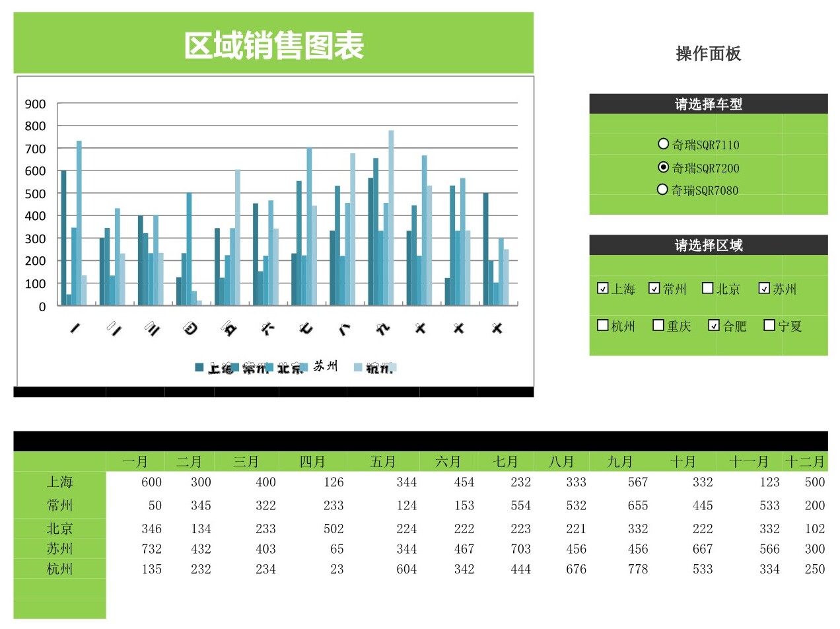840x629 pixels.
Task: Select the 苏州 legend label in chart
Action: click(326, 366)
